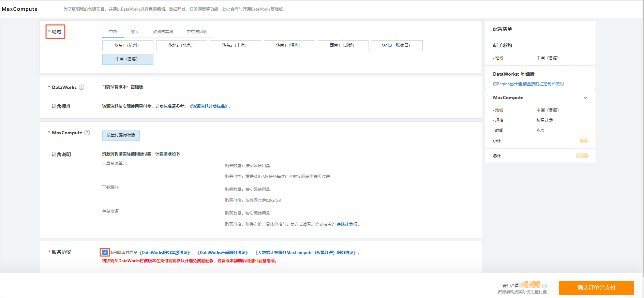This screenshot has width=644, height=298.
Task: Select region 华东1（杭州）
Action: pos(128,46)
